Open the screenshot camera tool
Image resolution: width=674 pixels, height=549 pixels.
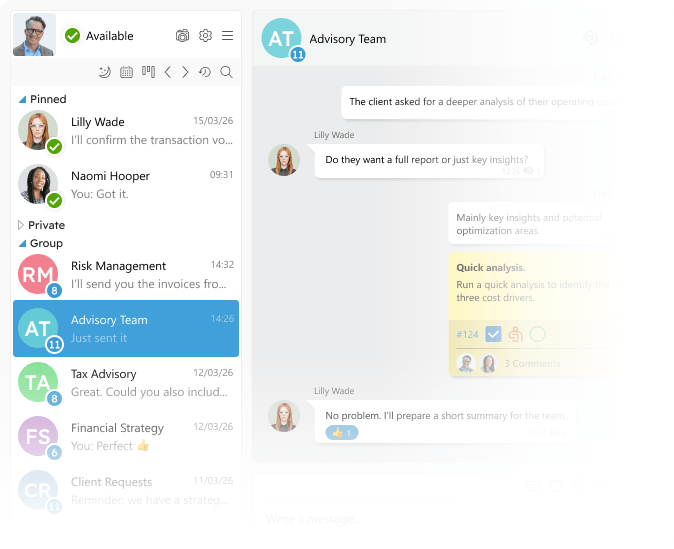click(x=182, y=36)
